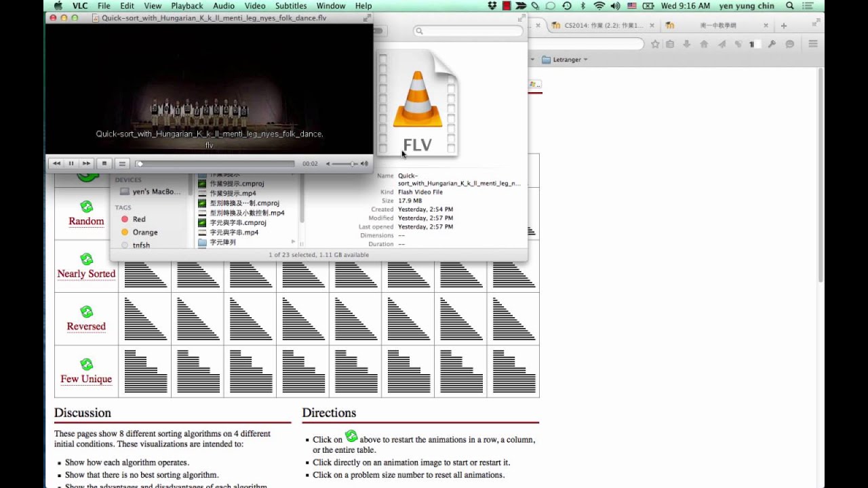Open the File menu
This screenshot has height=488, width=868.
point(104,5)
